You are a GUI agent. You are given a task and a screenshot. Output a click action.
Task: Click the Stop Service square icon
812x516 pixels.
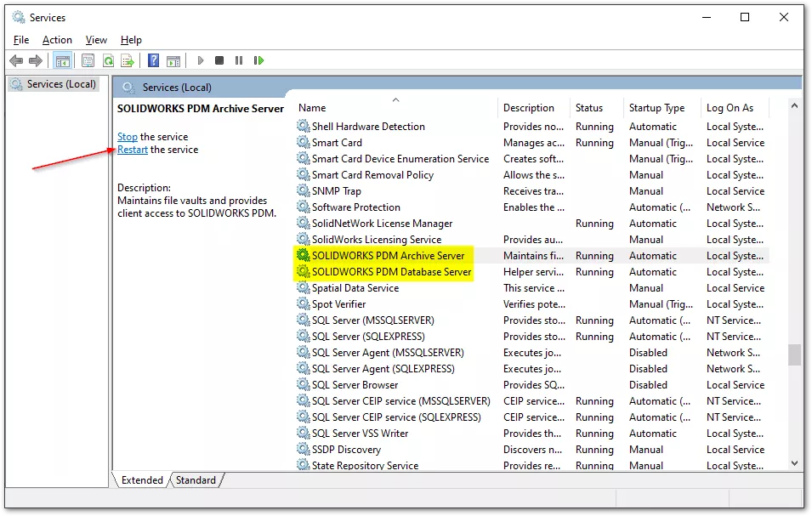pos(219,60)
